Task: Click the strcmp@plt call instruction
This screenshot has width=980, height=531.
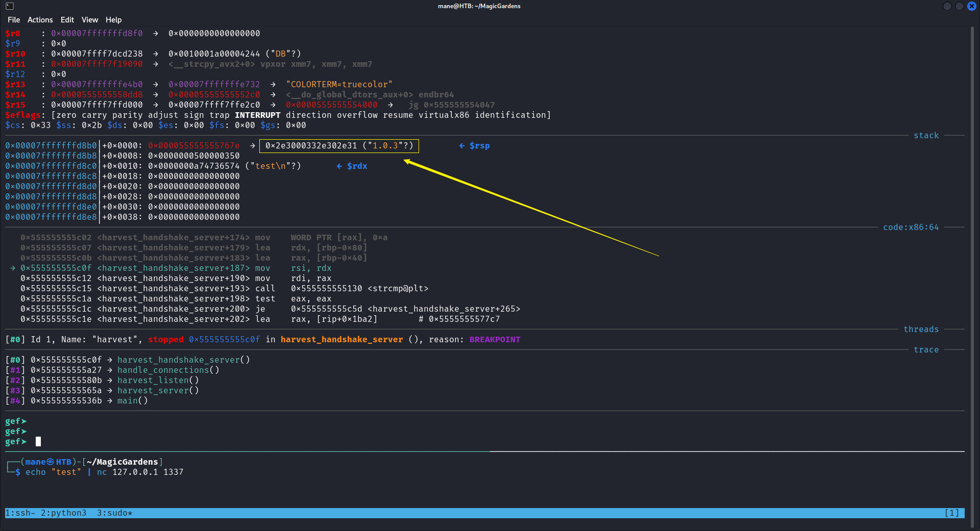Action: pyautogui.click(x=225, y=288)
